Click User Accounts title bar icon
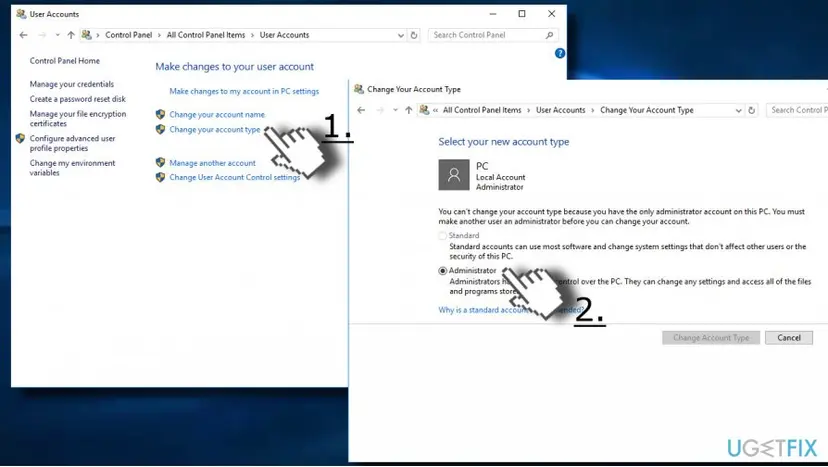 [x=21, y=14]
